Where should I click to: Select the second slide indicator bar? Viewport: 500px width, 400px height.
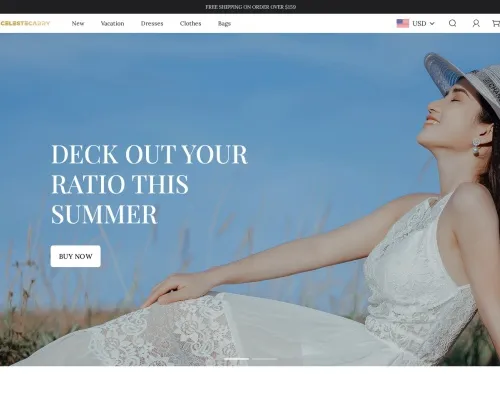(265, 359)
